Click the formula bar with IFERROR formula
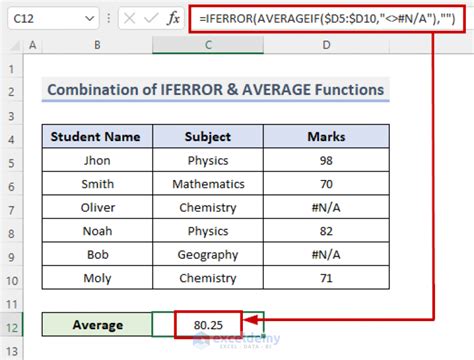 pos(327,19)
